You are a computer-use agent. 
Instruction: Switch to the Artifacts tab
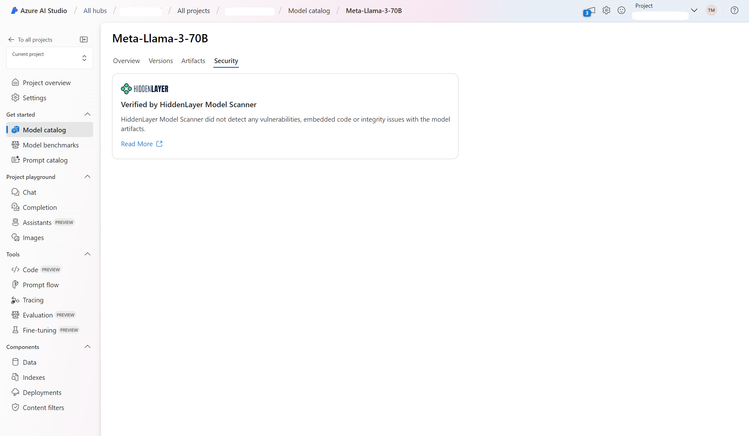(193, 61)
